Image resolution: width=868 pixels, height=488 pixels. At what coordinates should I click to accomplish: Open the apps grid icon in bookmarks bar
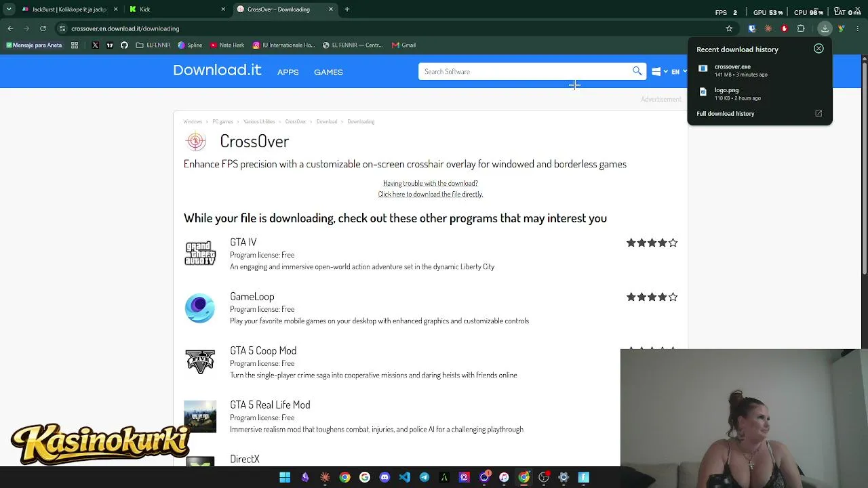(x=75, y=45)
